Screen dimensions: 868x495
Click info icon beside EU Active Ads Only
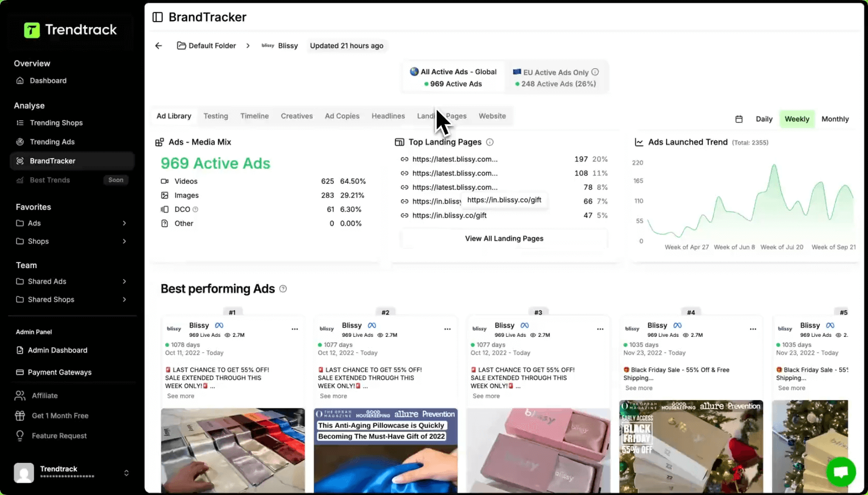[595, 72]
